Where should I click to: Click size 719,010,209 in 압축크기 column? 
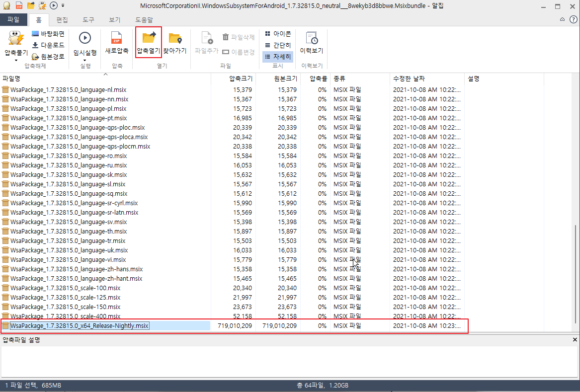pyautogui.click(x=235, y=326)
